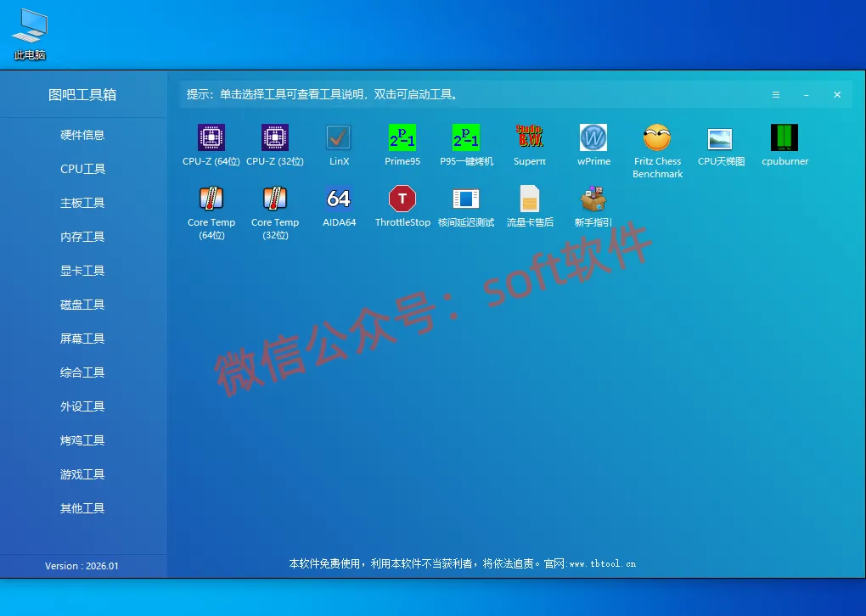Select the CPU-Z (64位) tool icon
This screenshot has width=866, height=616.
click(211, 137)
